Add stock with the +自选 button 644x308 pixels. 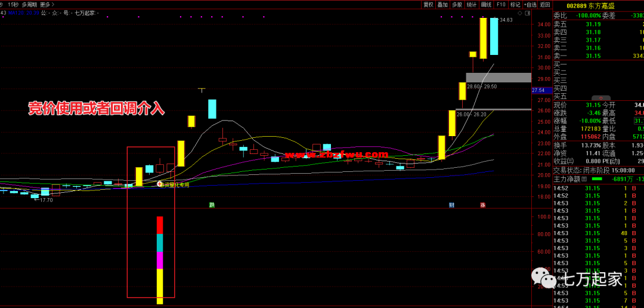point(530,5)
